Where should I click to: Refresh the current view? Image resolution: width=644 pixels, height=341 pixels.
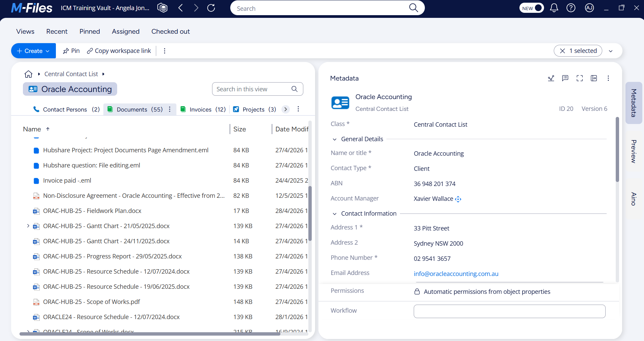click(x=211, y=8)
